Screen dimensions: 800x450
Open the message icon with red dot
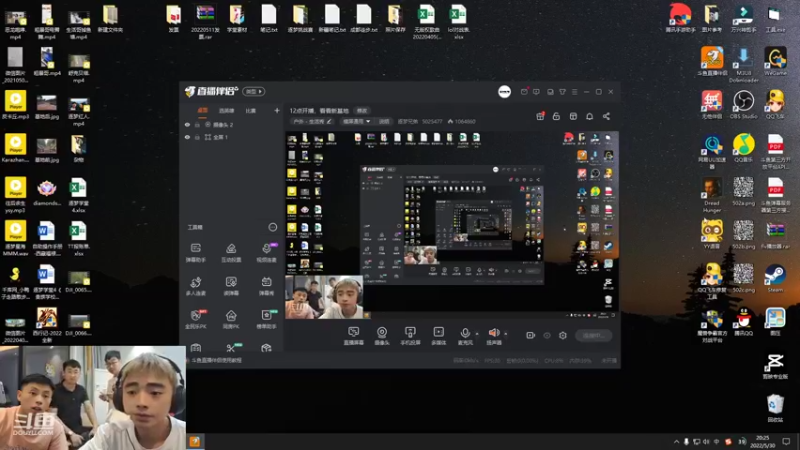pos(524,92)
